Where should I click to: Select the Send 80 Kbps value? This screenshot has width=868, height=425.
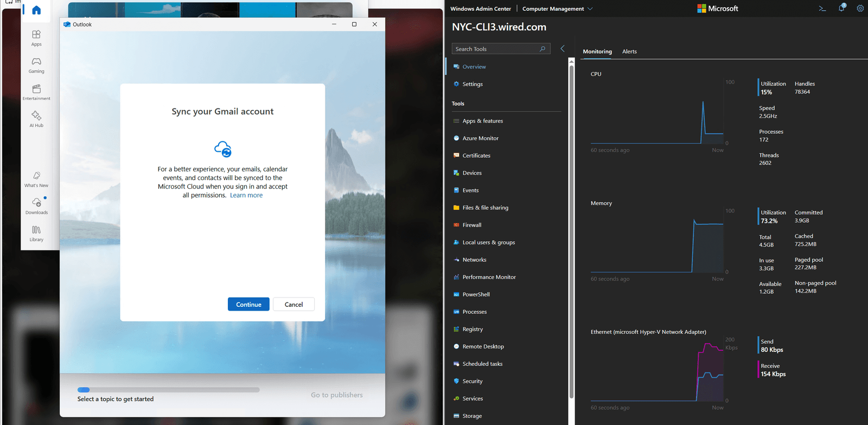pyautogui.click(x=772, y=350)
